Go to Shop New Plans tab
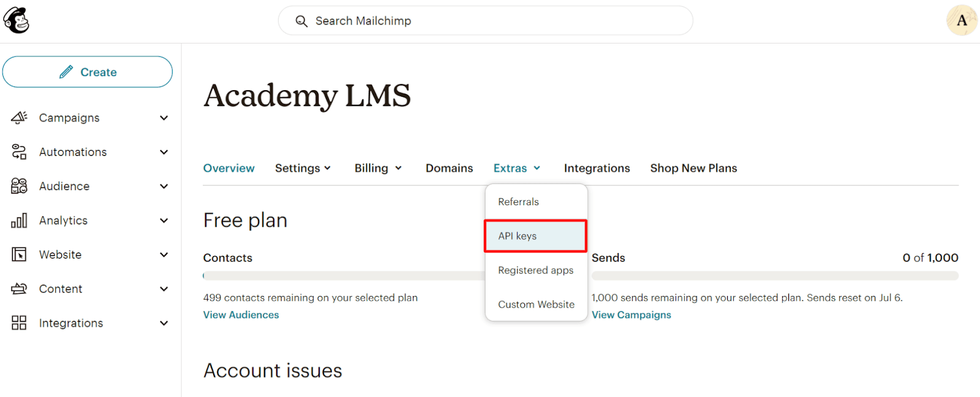The height and width of the screenshot is (397, 980). pyautogui.click(x=694, y=168)
